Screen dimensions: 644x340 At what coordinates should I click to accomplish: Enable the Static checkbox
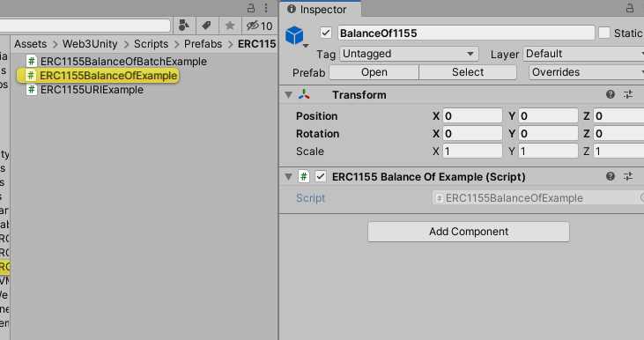pos(604,33)
